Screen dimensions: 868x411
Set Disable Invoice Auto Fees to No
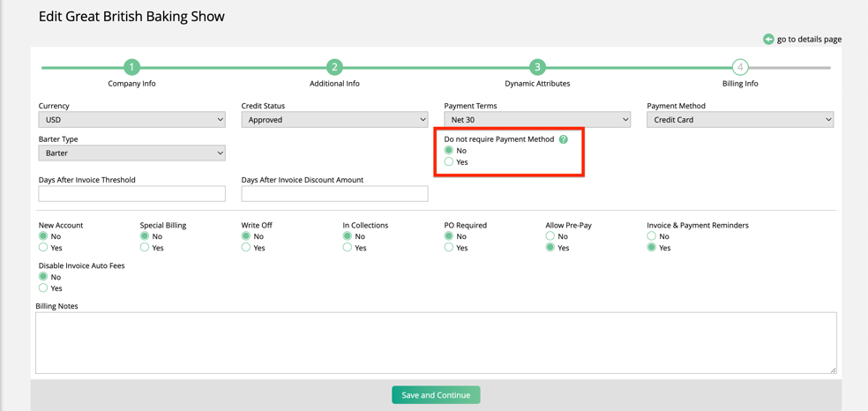click(42, 277)
